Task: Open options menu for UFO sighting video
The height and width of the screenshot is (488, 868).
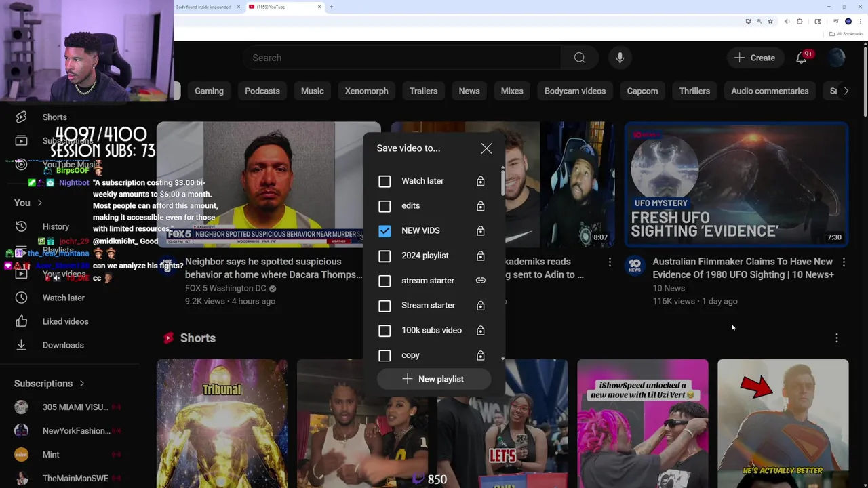Action: 844,262
